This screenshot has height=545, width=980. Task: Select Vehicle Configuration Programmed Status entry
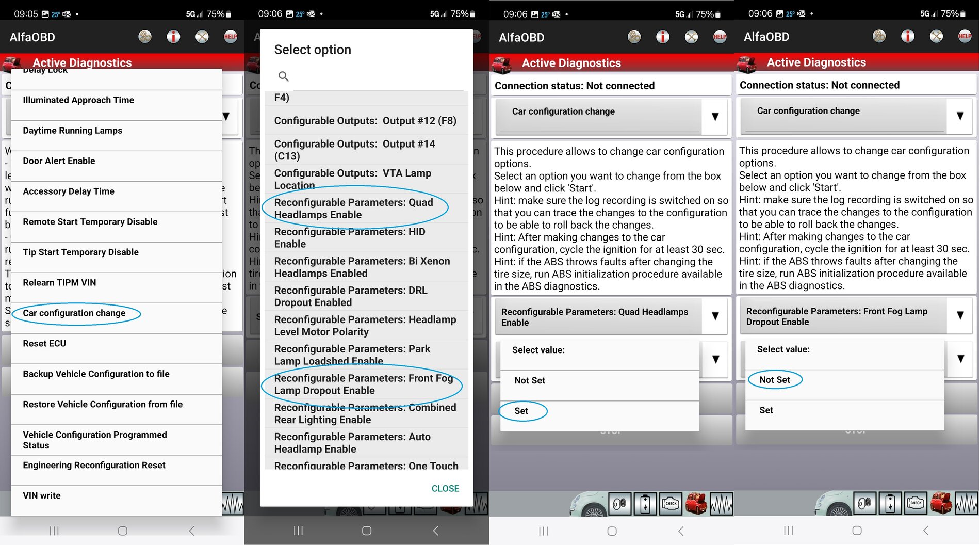117,440
